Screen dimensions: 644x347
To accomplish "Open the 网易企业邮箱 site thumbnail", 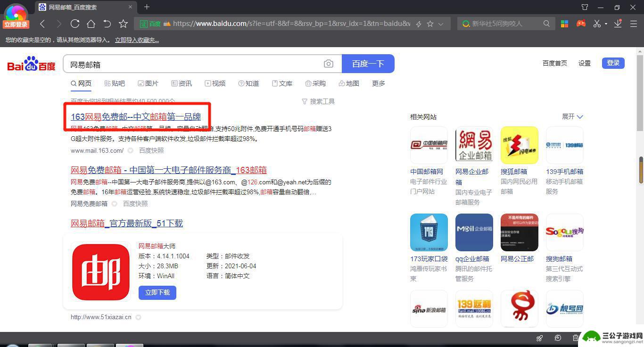I will click(474, 145).
